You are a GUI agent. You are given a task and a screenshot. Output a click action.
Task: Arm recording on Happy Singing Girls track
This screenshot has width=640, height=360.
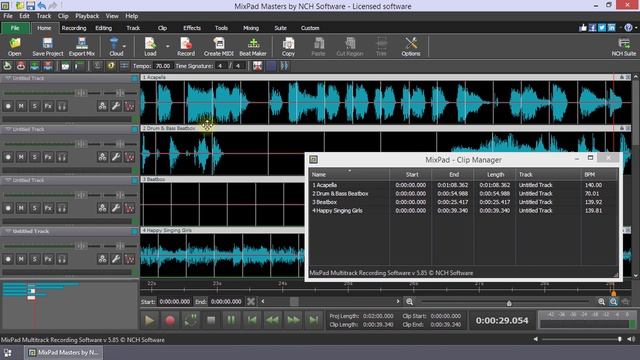(8, 259)
